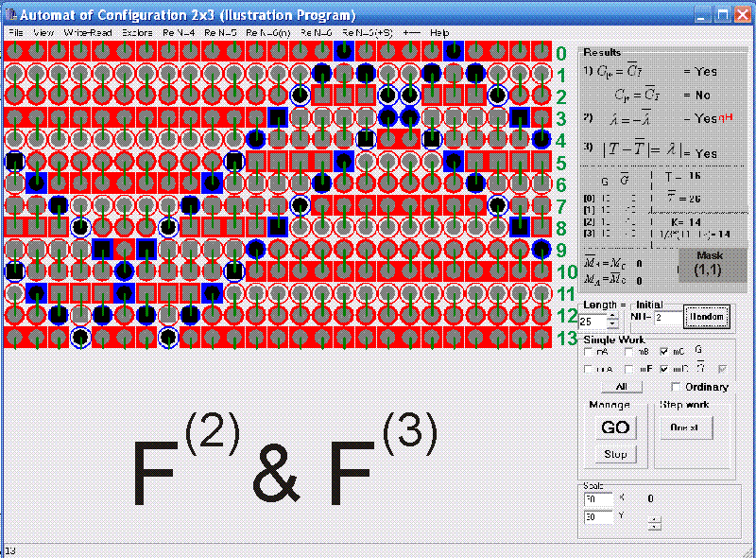Screen dimensions: 756x558
Task: Click the application icon in title bar
Action: (x=10, y=15)
